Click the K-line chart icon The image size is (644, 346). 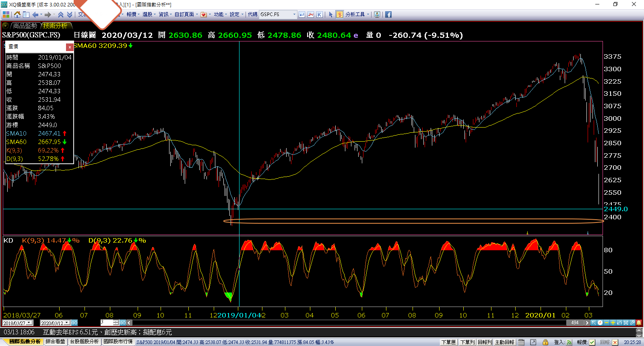320,14
